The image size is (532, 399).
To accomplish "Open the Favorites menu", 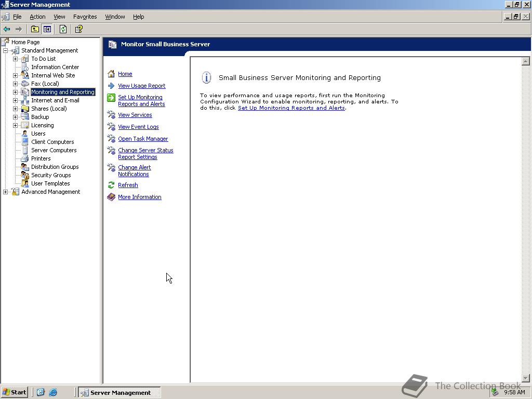I will point(85,17).
